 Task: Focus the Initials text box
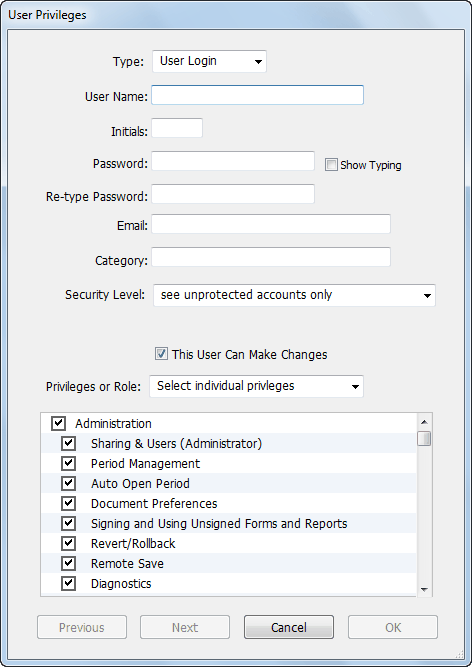pyautogui.click(x=177, y=128)
